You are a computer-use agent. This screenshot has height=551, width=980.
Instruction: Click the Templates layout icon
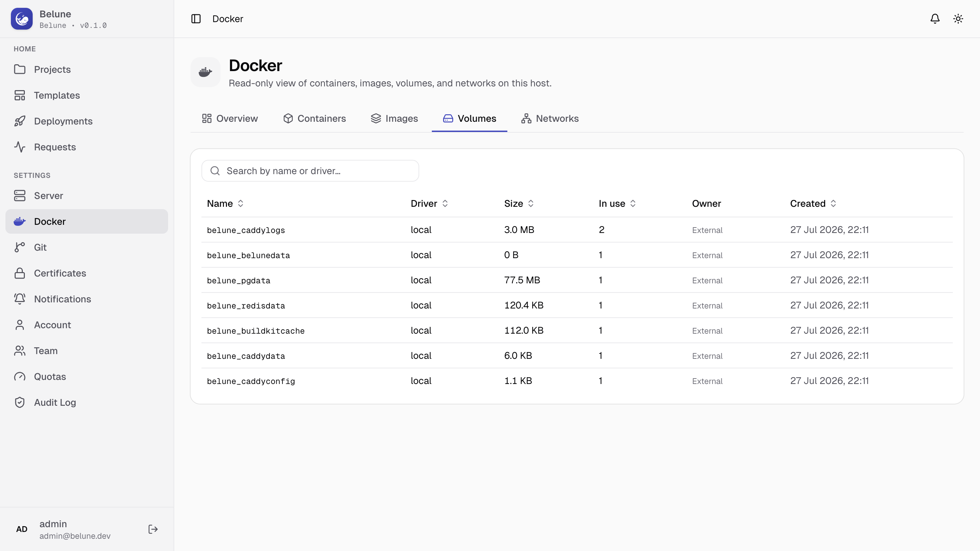[20, 95]
